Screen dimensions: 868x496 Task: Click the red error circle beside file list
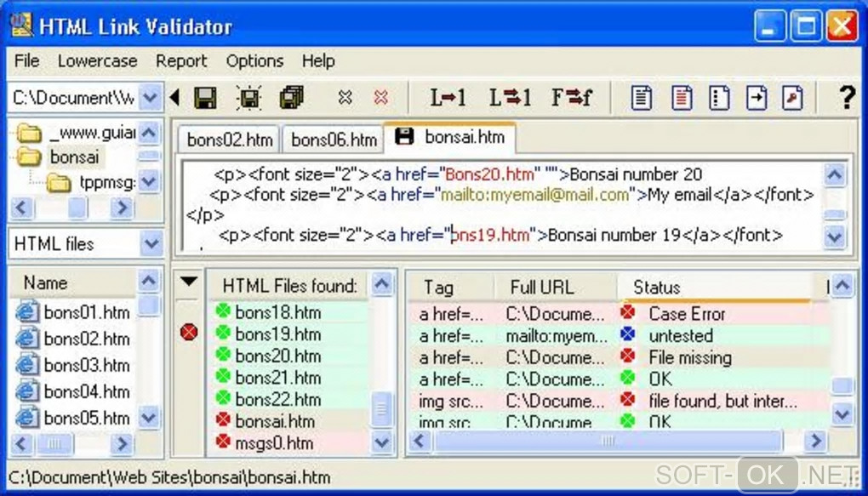[189, 332]
